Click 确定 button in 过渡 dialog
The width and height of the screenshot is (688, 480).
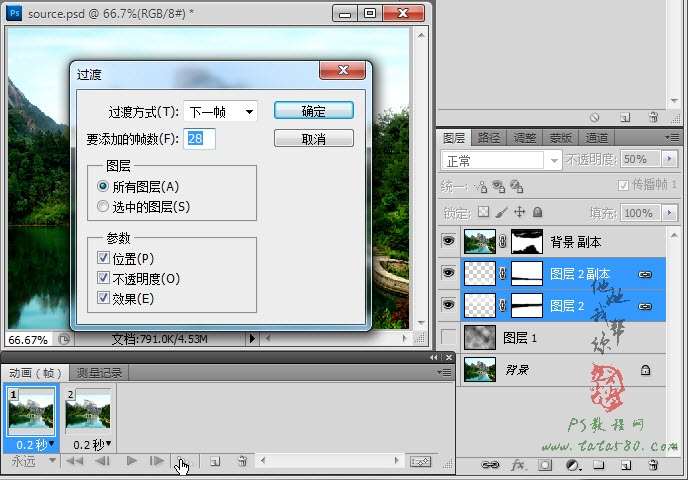click(314, 111)
